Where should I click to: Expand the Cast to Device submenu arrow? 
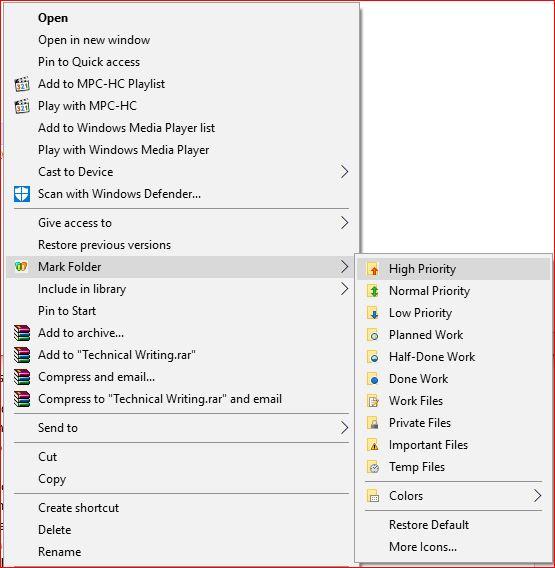click(x=344, y=172)
